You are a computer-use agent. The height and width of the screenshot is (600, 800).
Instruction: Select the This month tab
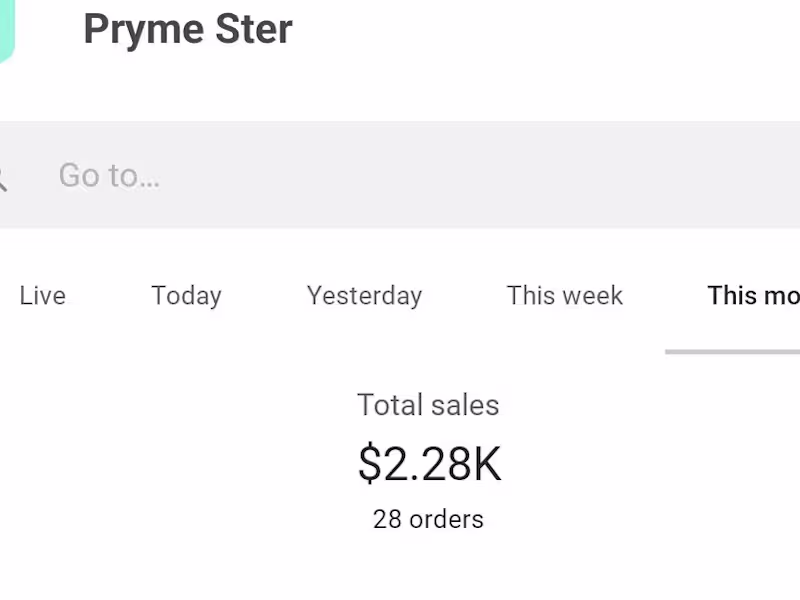[x=752, y=296]
